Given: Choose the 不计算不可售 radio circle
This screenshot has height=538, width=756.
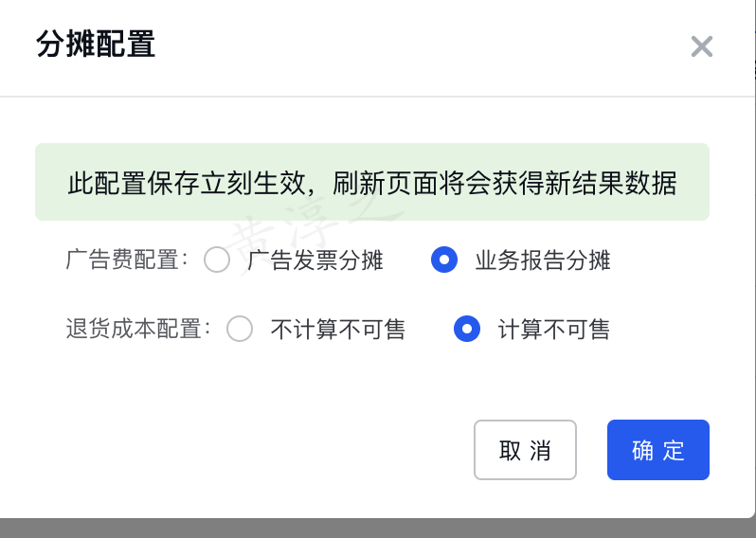Looking at the screenshot, I should click(240, 329).
